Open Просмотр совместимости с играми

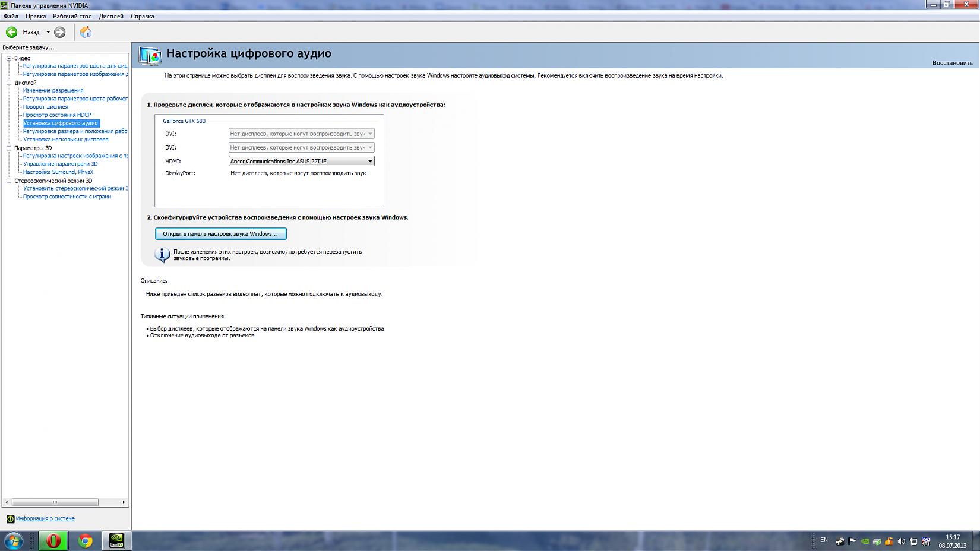point(67,197)
